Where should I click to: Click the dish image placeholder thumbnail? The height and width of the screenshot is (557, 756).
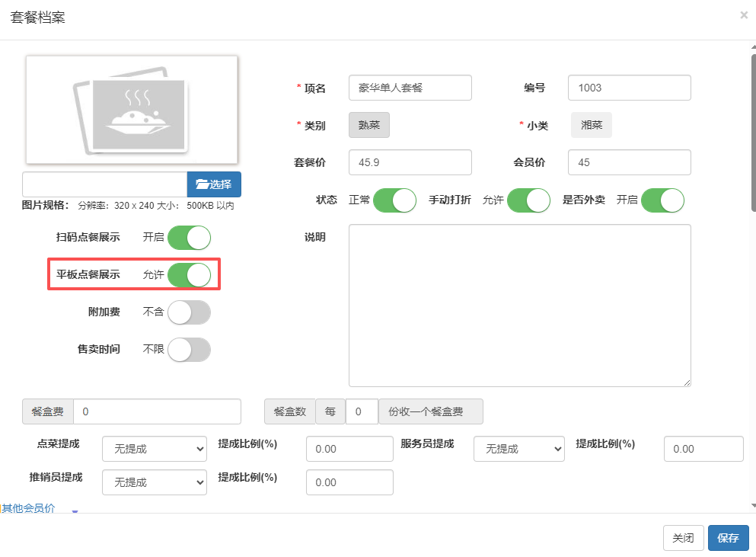(132, 110)
